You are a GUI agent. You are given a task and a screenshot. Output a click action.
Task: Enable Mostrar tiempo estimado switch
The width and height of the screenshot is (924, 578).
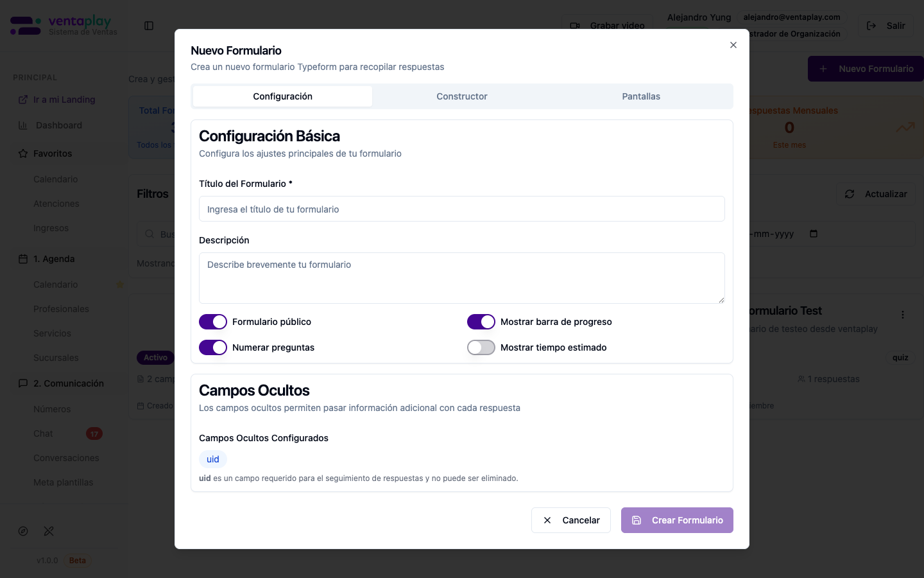point(481,347)
